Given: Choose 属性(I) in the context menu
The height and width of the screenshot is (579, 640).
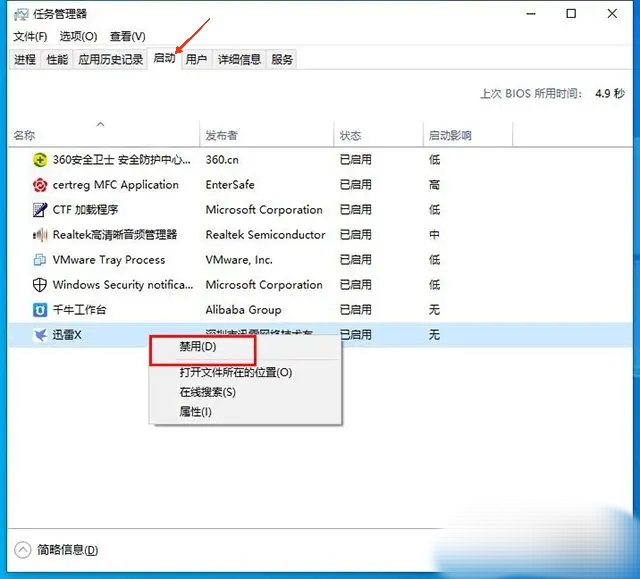Looking at the screenshot, I should 245,412.
